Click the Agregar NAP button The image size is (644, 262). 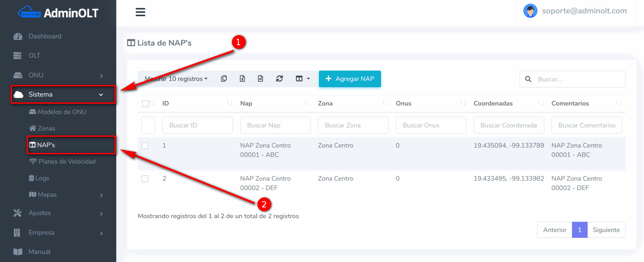(350, 79)
